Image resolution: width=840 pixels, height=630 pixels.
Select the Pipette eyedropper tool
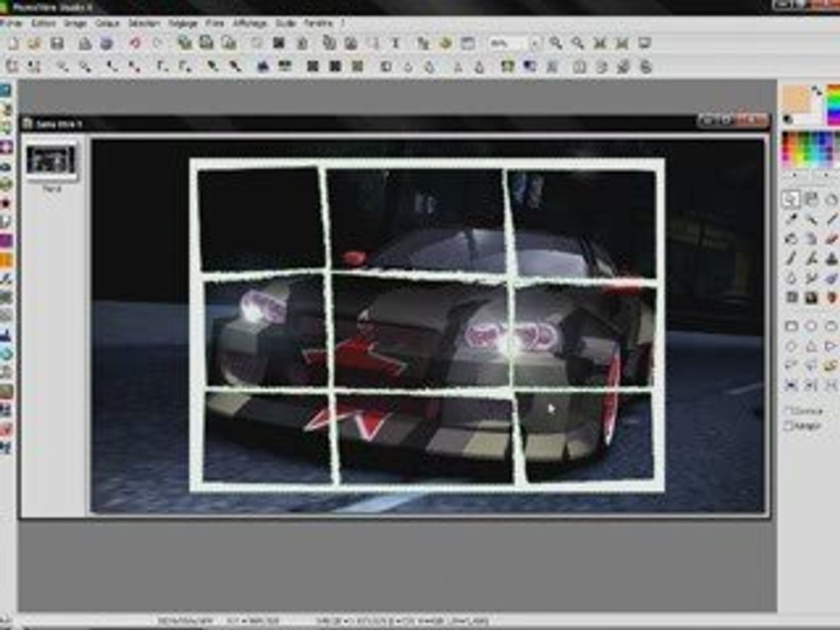(791, 219)
